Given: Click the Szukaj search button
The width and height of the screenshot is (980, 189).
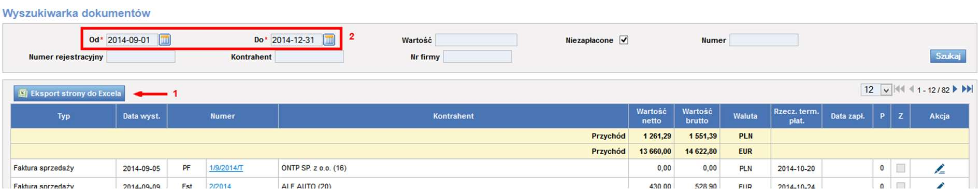Looking at the screenshot, I should coord(948,56).
